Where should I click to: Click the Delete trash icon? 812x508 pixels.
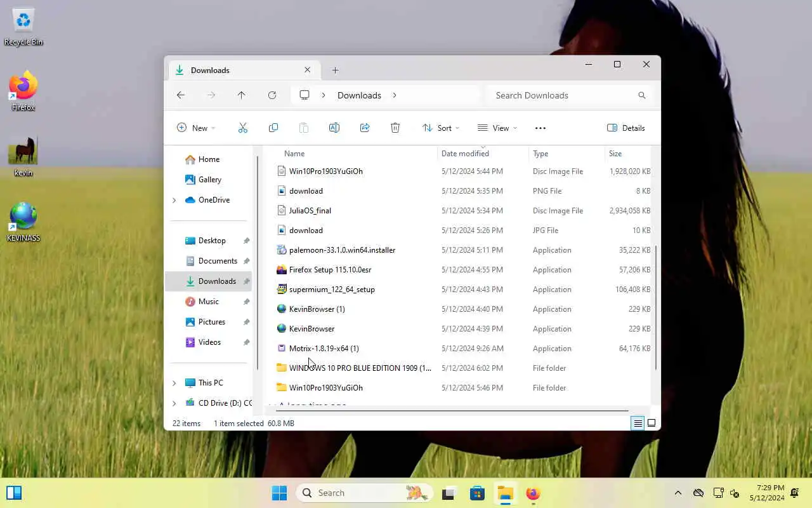pos(395,128)
